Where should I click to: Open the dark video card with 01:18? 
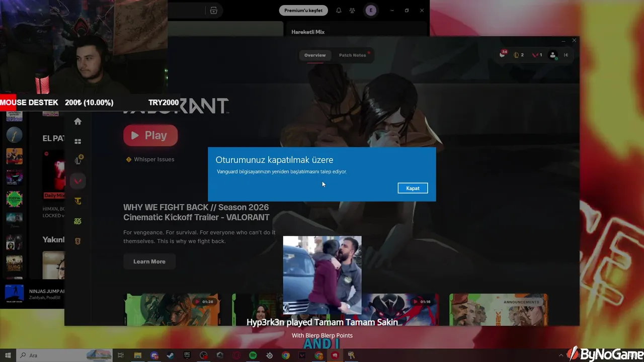(x=400, y=310)
